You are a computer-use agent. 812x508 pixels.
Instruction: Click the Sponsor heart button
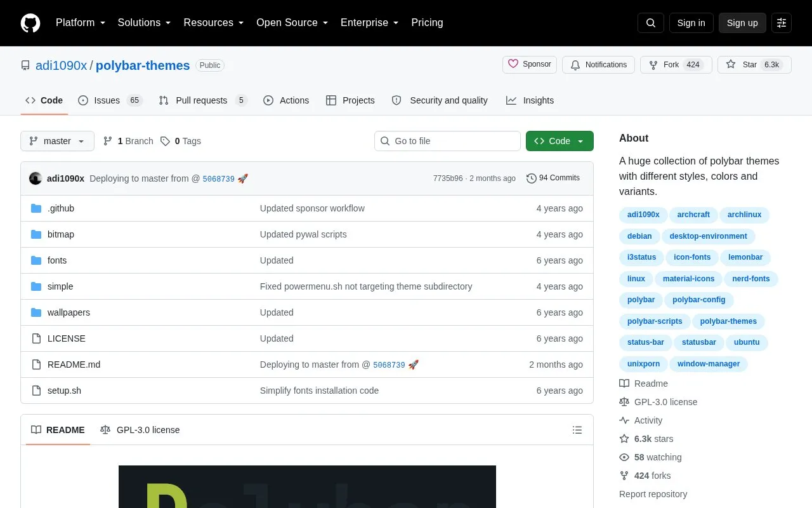[530, 65]
